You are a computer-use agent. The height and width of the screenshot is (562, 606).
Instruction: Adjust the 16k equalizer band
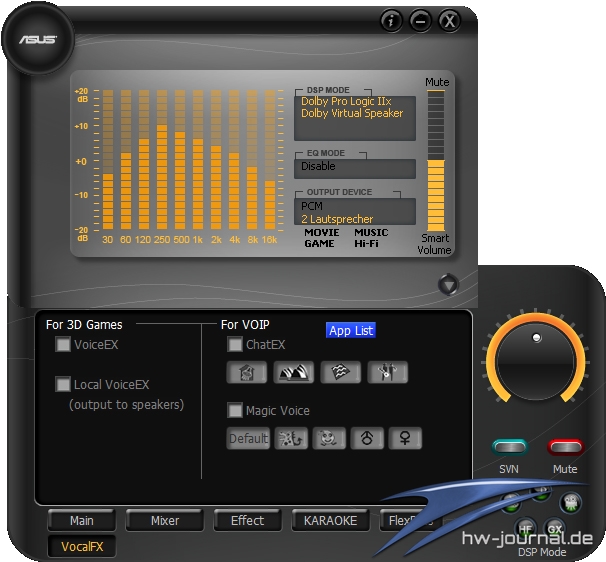pyautogui.click(x=270, y=160)
